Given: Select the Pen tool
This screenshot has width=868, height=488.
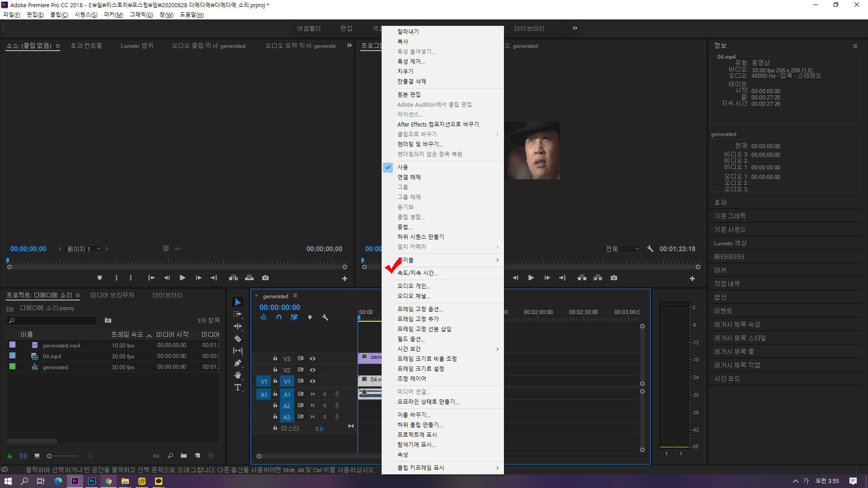Looking at the screenshot, I should tap(238, 363).
